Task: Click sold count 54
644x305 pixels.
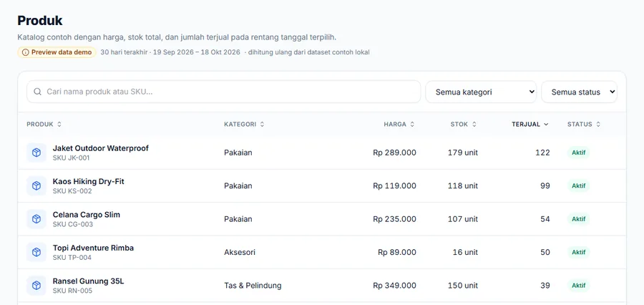Action: pos(545,219)
